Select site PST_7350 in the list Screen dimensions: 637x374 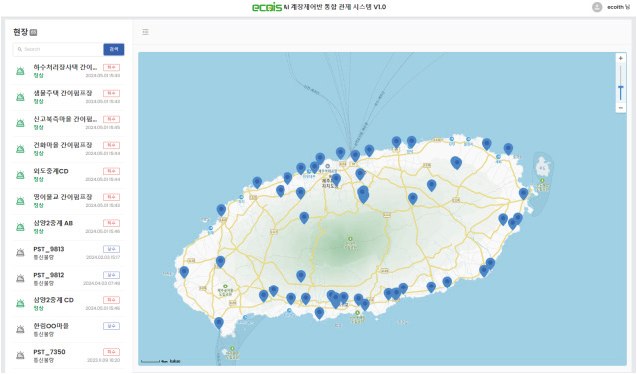click(x=68, y=355)
